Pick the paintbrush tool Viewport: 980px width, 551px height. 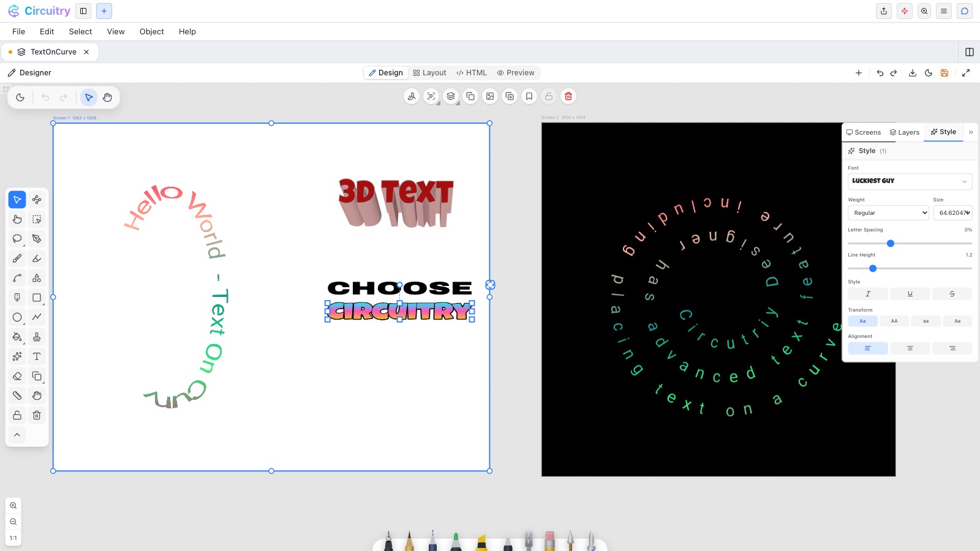click(x=17, y=258)
